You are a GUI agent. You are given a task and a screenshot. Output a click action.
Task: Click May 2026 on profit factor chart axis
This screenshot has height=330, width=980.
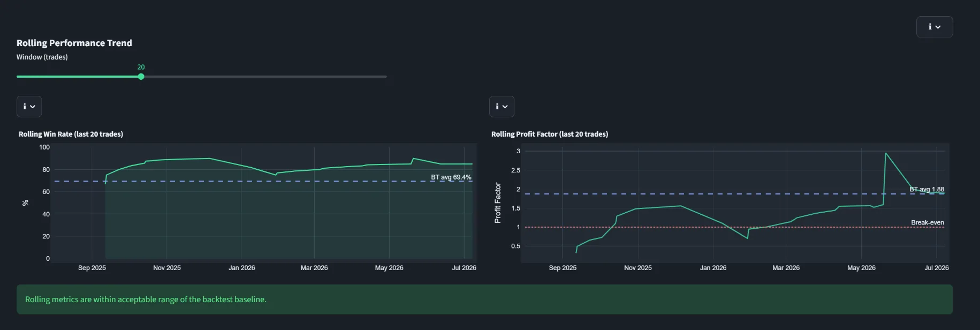click(x=861, y=268)
